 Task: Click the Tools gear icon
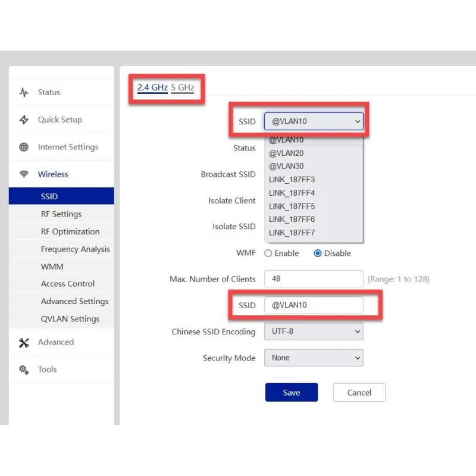24,369
